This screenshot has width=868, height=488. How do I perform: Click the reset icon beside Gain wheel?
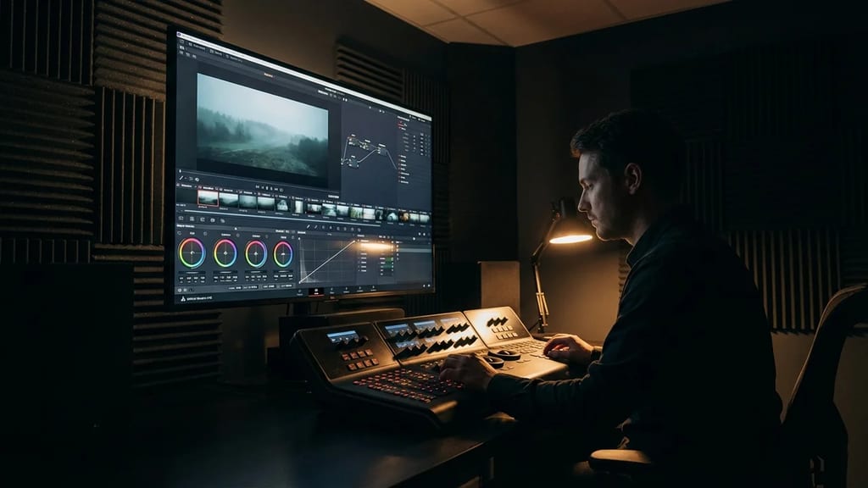coord(267,236)
